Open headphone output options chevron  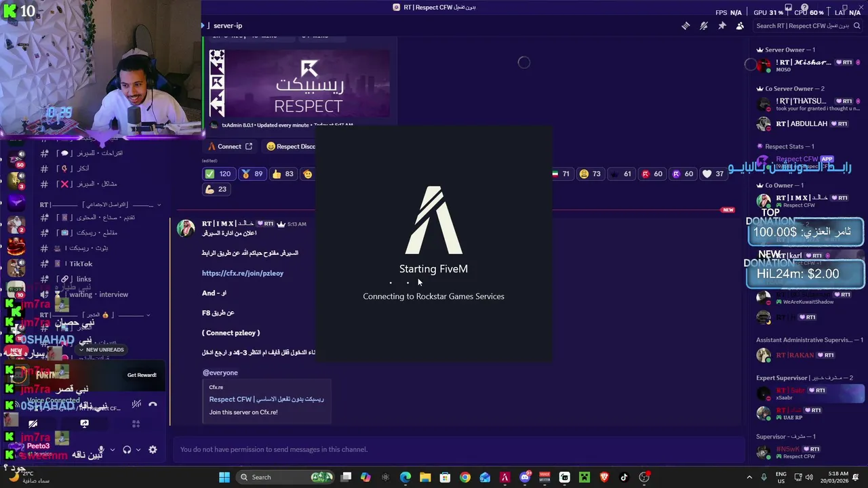point(138,449)
